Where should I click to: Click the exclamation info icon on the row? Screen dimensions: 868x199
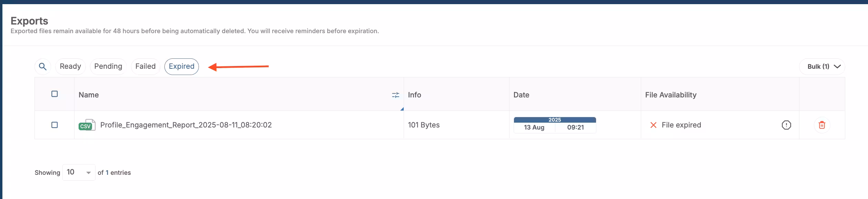click(787, 125)
